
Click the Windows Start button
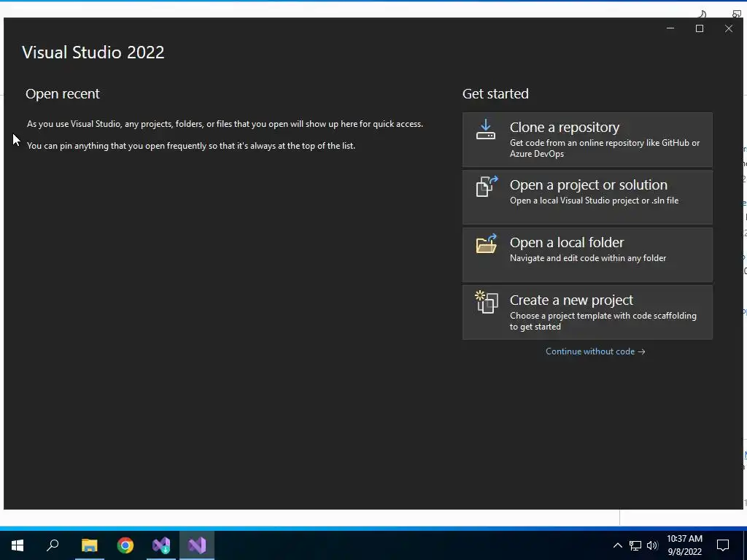coord(18,545)
